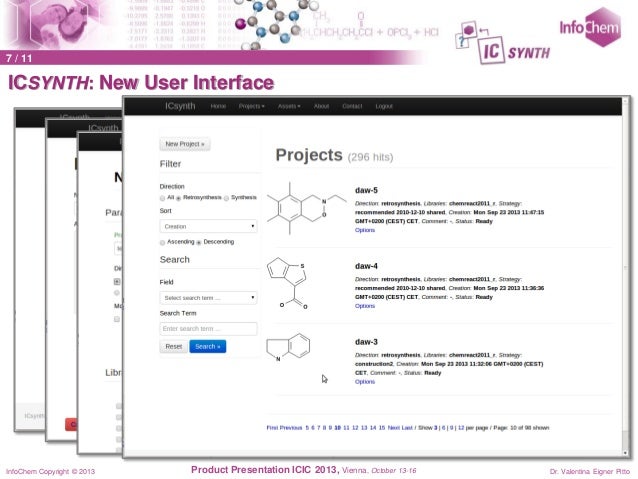This screenshot has width=638, height=479.
Task: Click the daw-5 project title
Action: (x=366, y=190)
